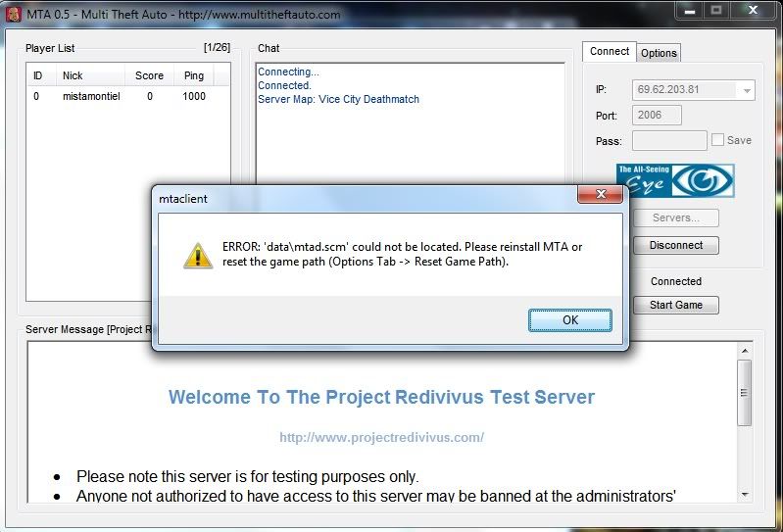
Task: Close the MTA 0.5 main window
Action: click(x=753, y=11)
